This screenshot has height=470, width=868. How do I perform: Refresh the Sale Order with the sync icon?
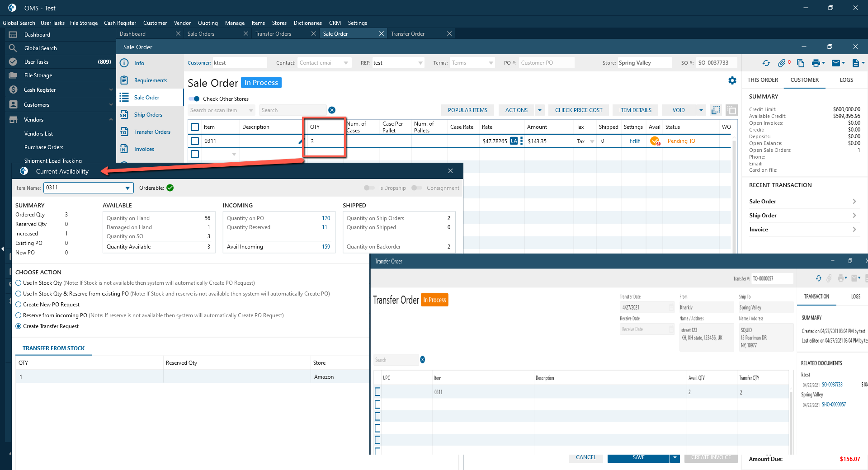point(766,63)
